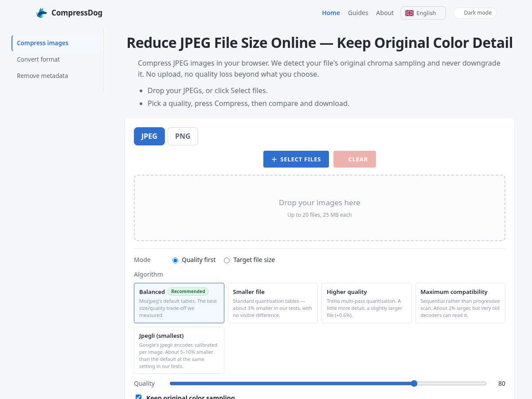Click the CLEAR button
Image resolution: width=532 pixels, height=399 pixels.
(355, 159)
